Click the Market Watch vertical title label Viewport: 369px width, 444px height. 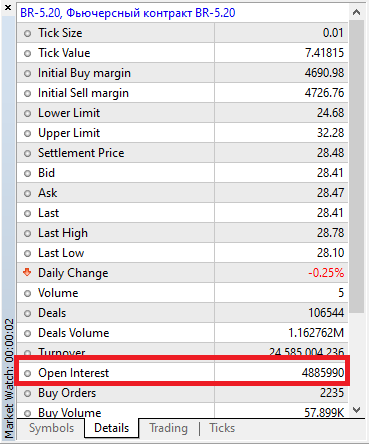click(9, 379)
